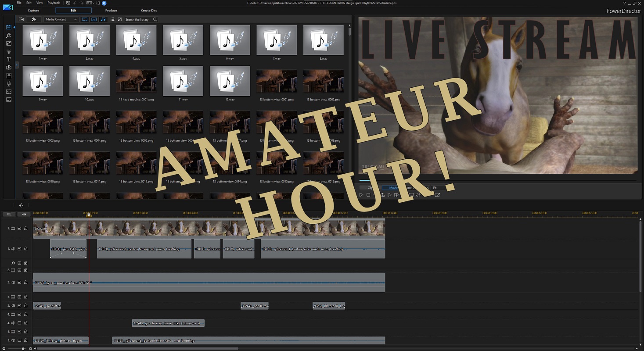Click the timeline zoom slider handle

23,348
